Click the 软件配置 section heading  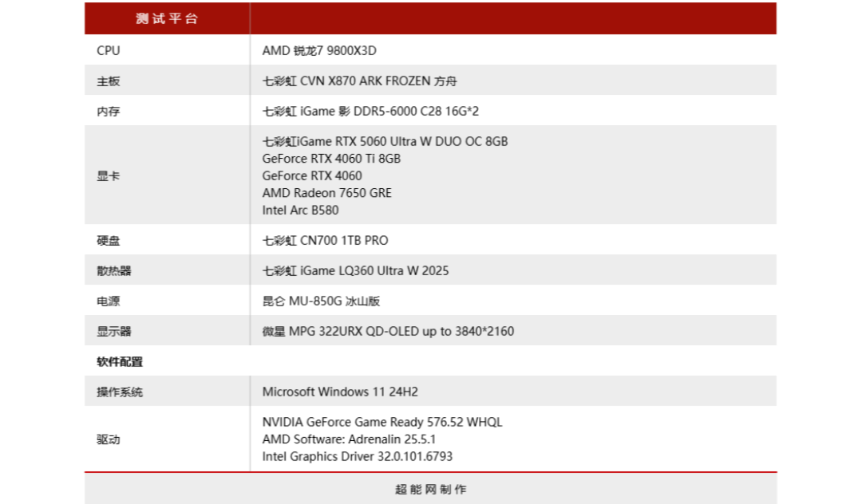tap(120, 362)
